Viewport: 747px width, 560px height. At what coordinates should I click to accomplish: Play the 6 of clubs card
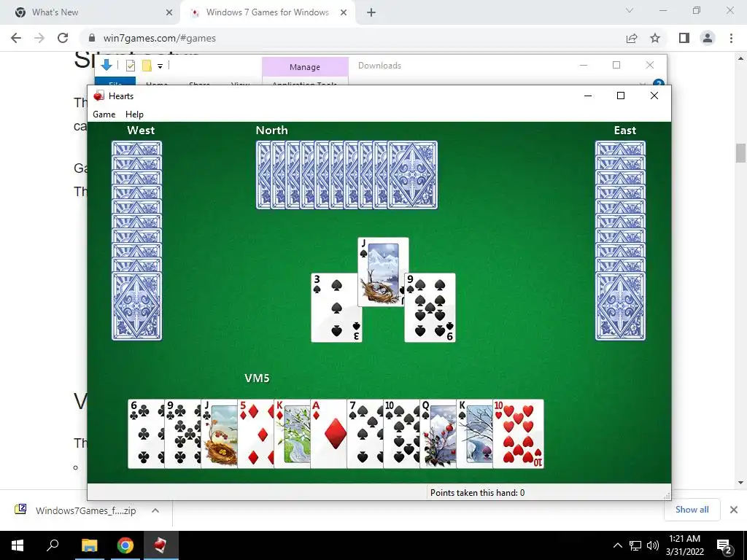(x=146, y=434)
